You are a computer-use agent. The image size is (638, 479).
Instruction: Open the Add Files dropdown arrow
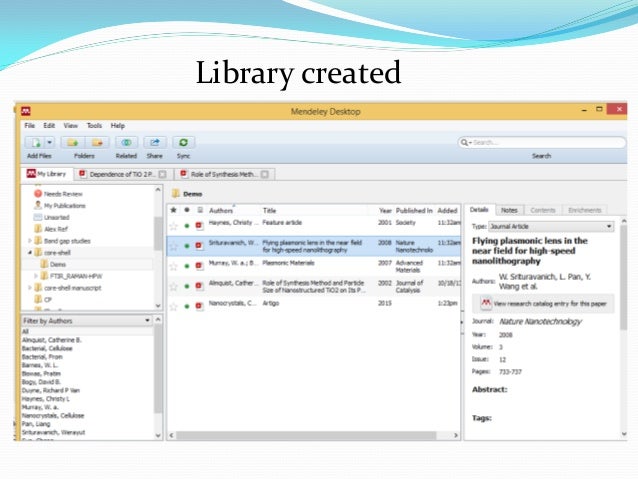49,142
